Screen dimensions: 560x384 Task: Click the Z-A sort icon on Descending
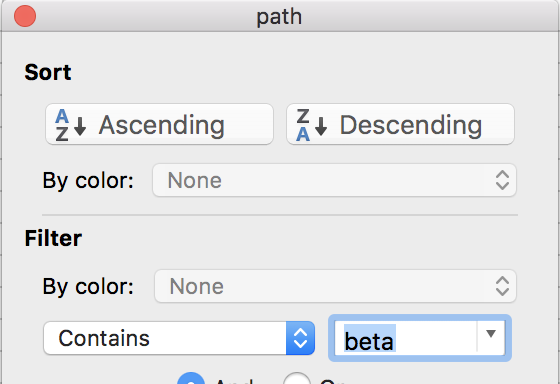pos(311,125)
